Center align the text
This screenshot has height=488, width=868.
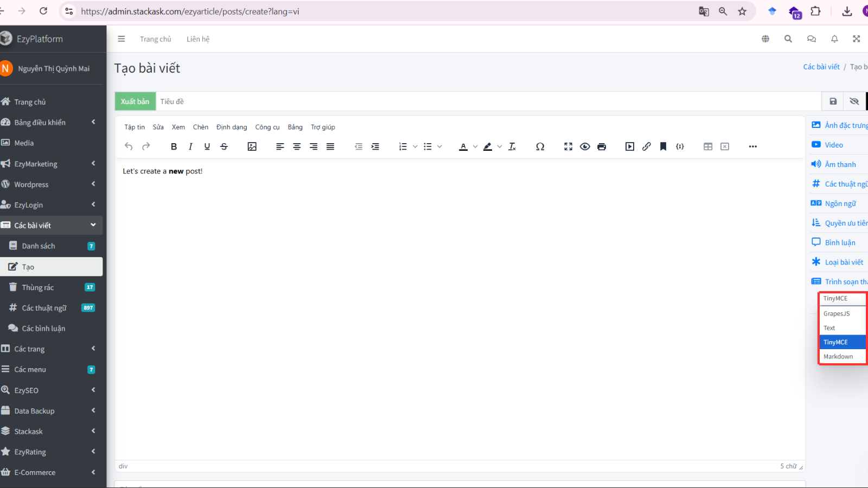297,146
